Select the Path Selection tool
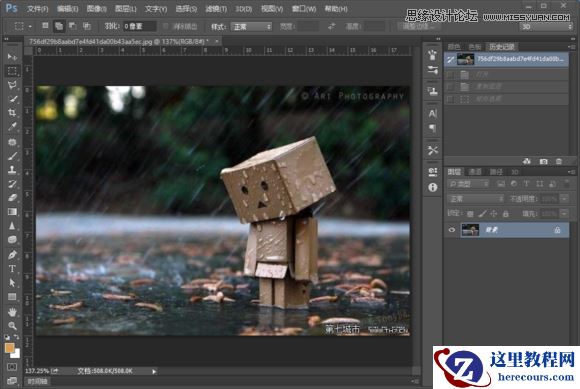This screenshot has width=580, height=389. (12, 283)
